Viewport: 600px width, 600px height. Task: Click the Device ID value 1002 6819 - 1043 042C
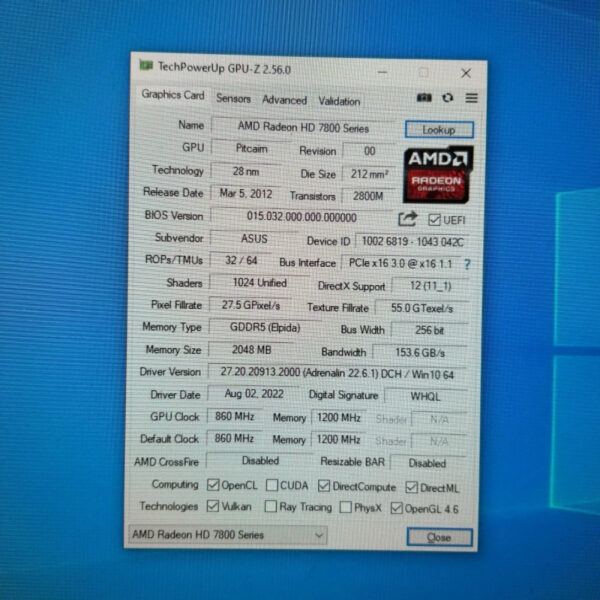412,242
